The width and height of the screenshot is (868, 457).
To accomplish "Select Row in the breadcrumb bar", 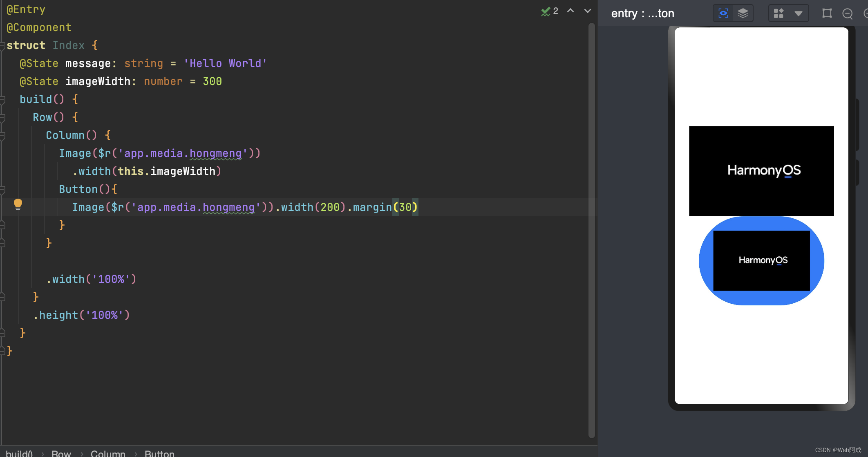I will 61,453.
